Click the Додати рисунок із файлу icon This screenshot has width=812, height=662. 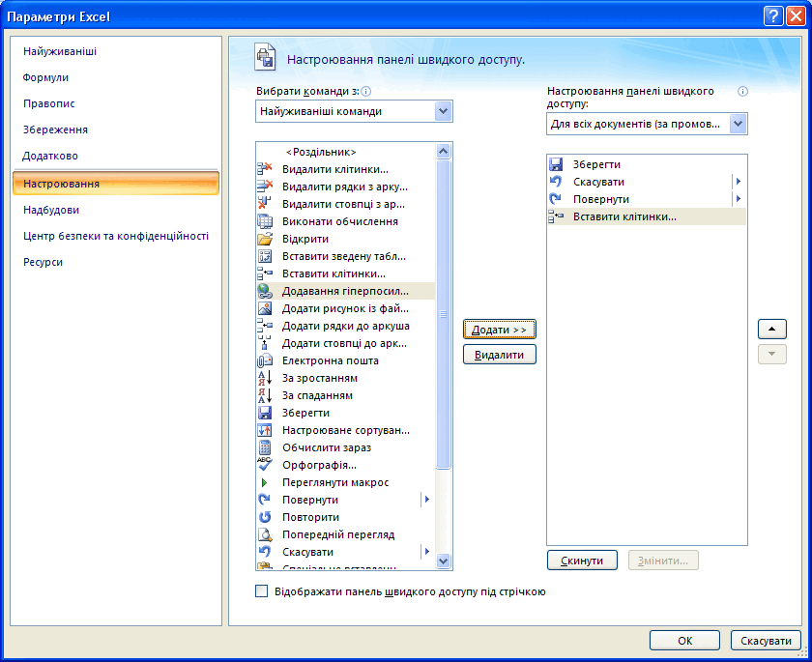265,308
